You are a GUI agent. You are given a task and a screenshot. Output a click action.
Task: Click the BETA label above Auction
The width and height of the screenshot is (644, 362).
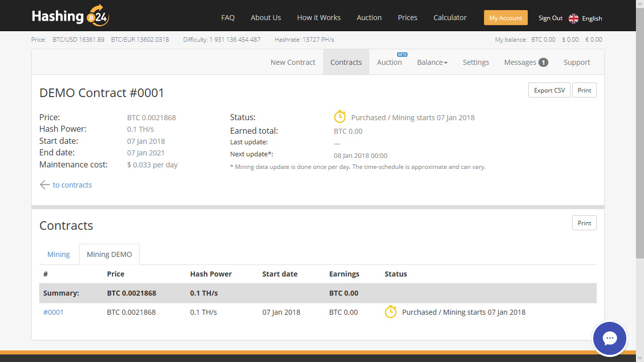(x=402, y=54)
